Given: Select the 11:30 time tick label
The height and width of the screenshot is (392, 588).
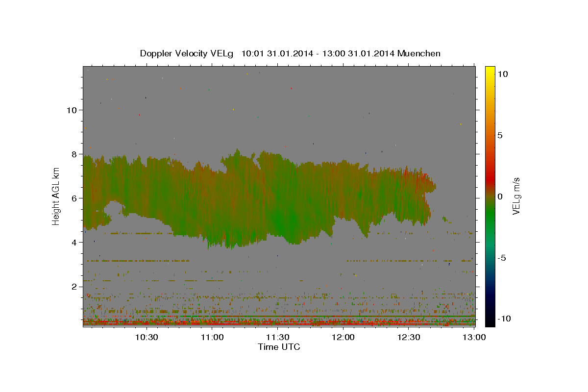Looking at the screenshot, I should (278, 338).
